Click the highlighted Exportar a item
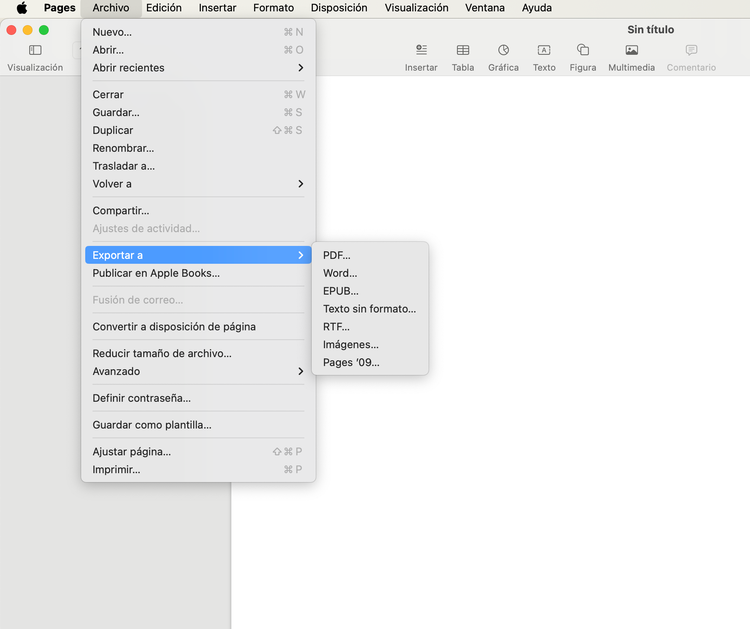This screenshot has height=629, width=750. pos(198,255)
